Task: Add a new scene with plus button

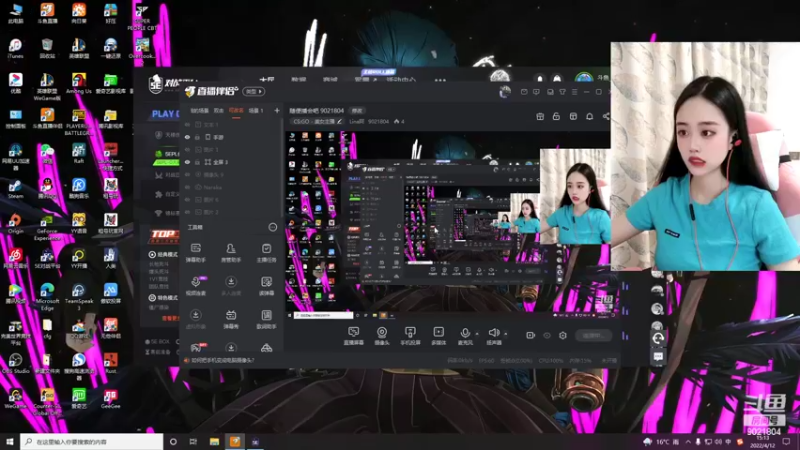Action: pyautogui.click(x=277, y=110)
